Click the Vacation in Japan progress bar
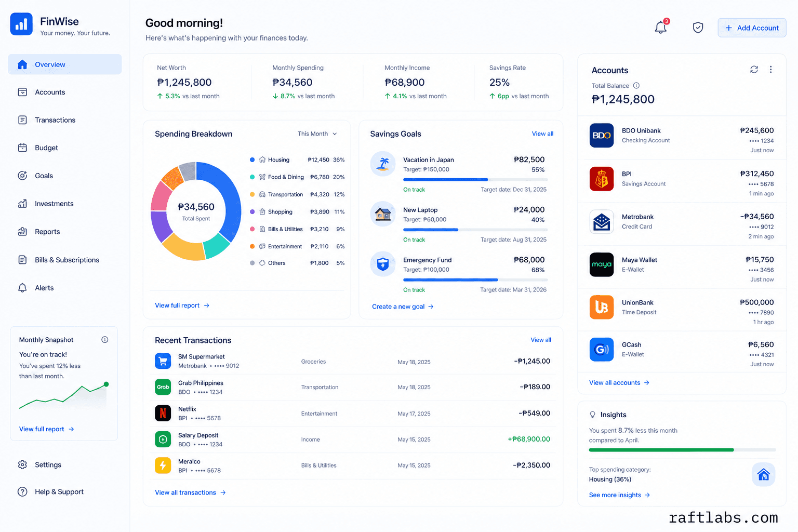This screenshot has width=798, height=532. point(475,179)
